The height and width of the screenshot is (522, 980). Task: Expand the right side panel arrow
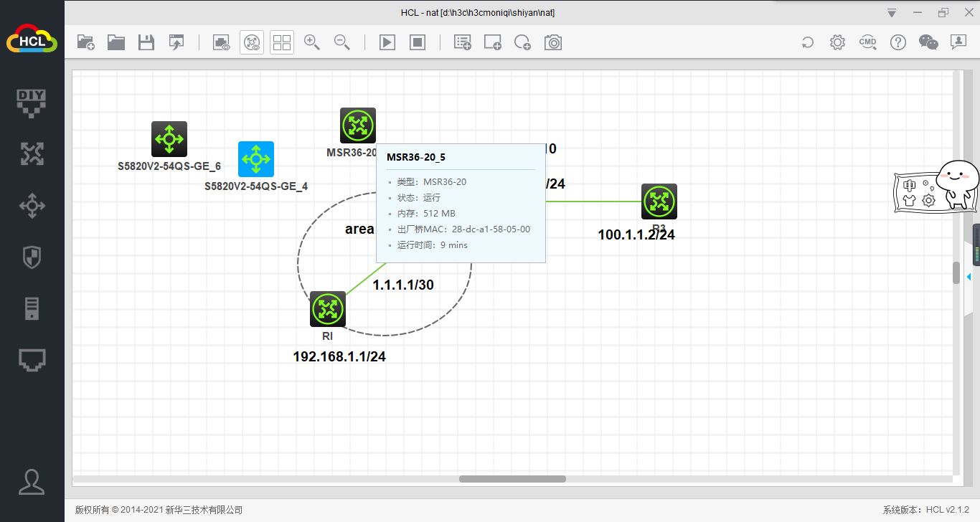click(969, 277)
